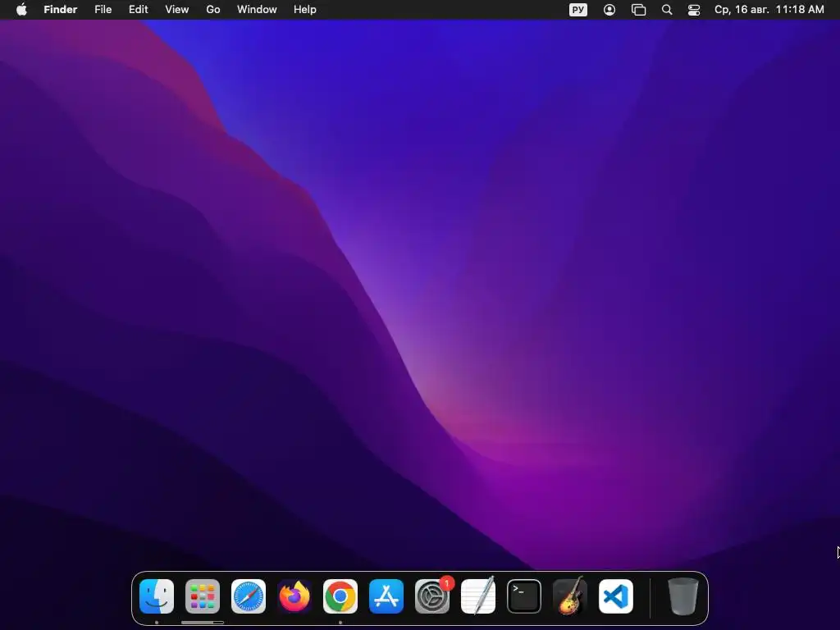Launch Safari from the Dock
Image resolution: width=840 pixels, height=630 pixels.
(249, 596)
